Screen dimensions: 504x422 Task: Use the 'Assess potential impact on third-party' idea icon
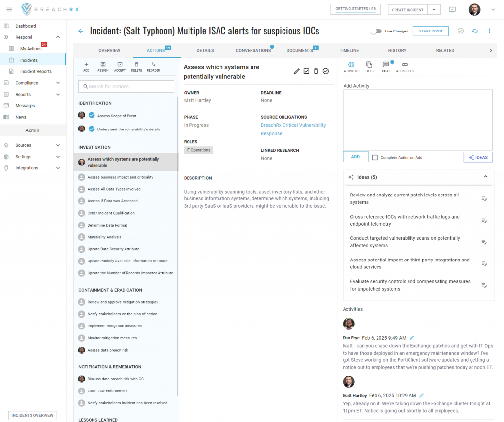[484, 264]
